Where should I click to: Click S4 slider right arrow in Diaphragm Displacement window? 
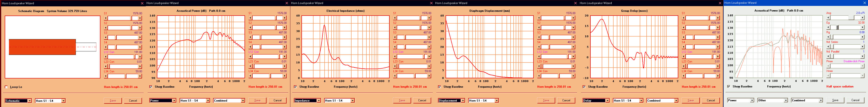tap(574, 47)
